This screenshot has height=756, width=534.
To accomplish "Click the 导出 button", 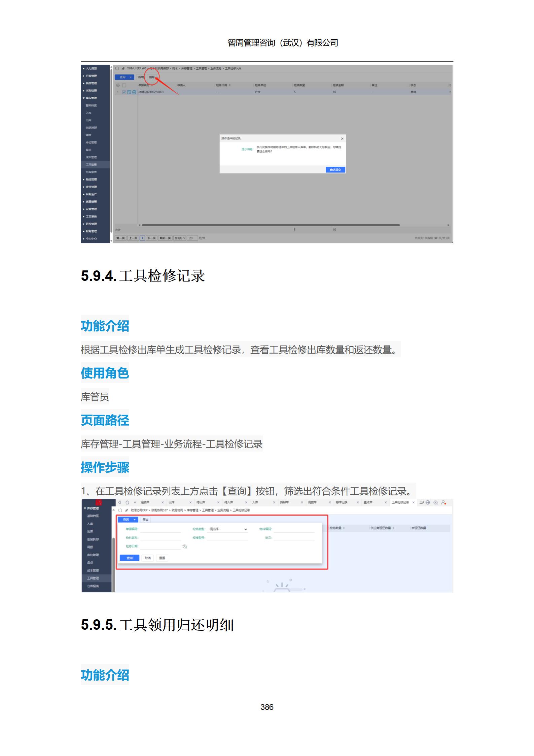I will (x=145, y=520).
